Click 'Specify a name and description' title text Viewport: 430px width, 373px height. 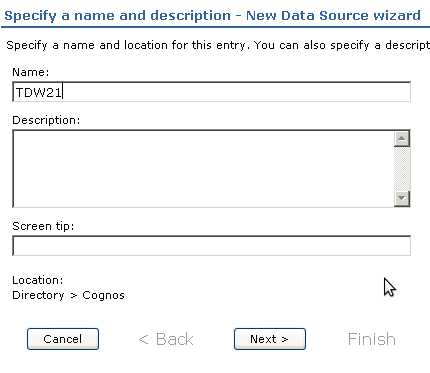(117, 16)
